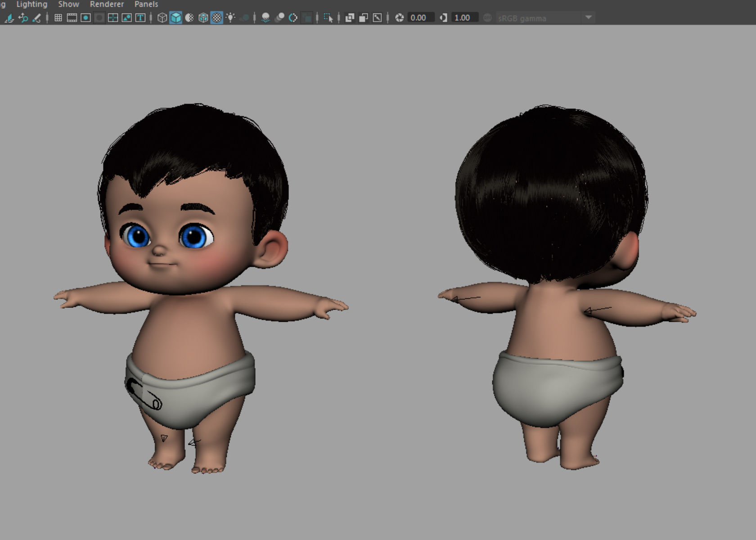Toggle the Resolution Gate overlay

pos(85,18)
